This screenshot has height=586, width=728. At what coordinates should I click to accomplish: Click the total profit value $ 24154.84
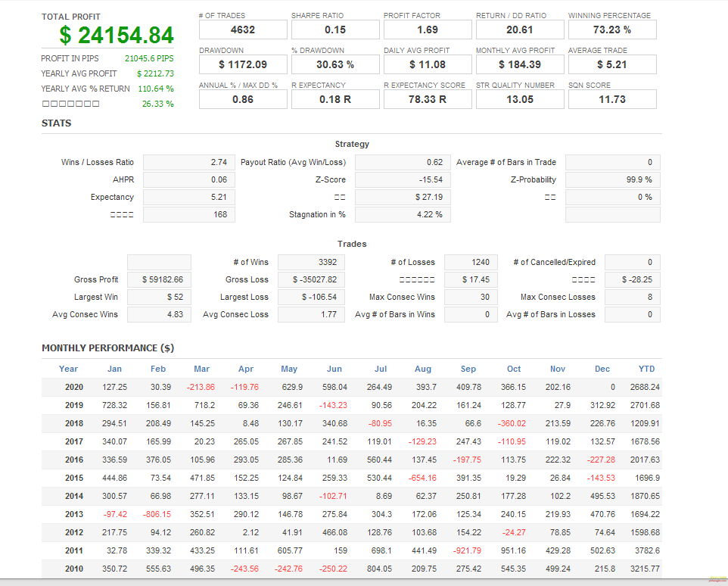click(x=117, y=36)
